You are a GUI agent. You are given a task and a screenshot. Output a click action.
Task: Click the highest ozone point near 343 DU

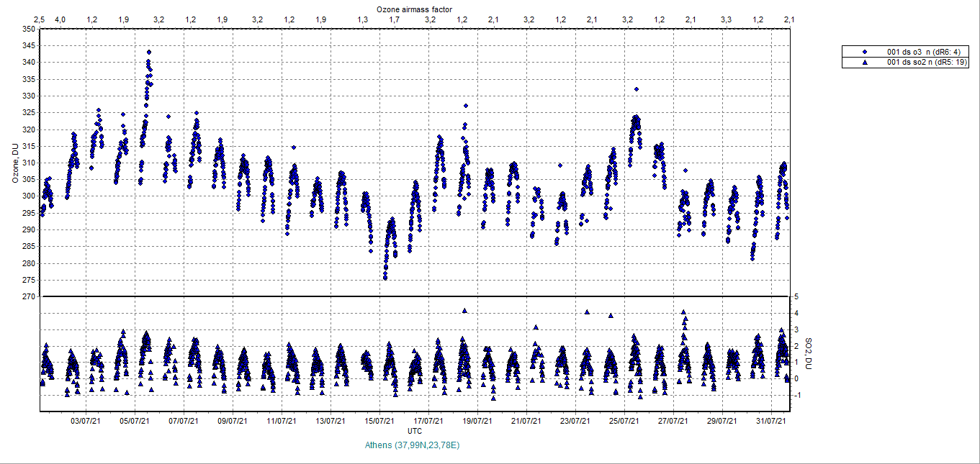pyautogui.click(x=149, y=52)
